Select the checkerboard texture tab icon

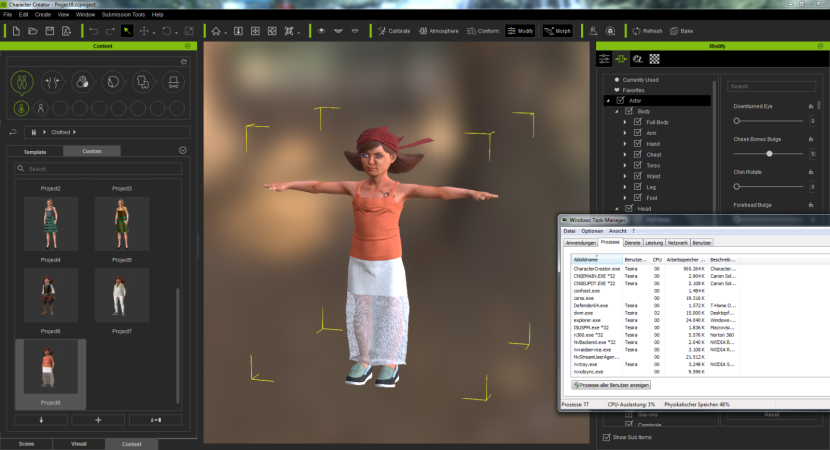(654, 60)
